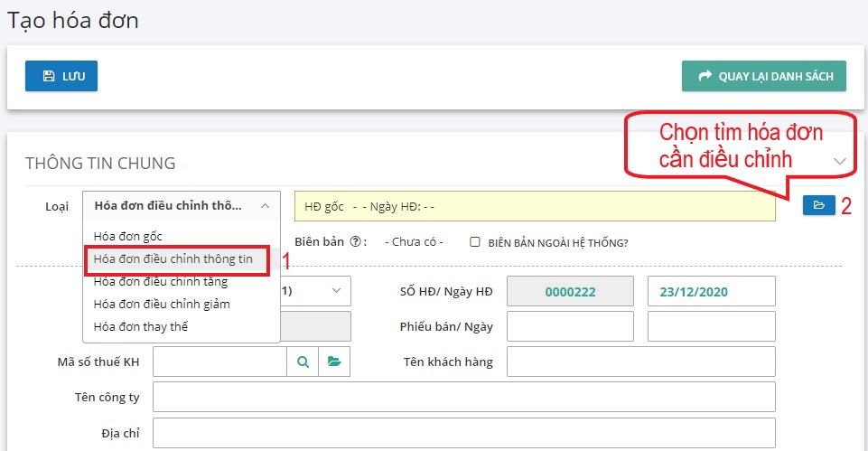Click into the Tên công ty field
Screen dimensions: 868x451
point(464,397)
